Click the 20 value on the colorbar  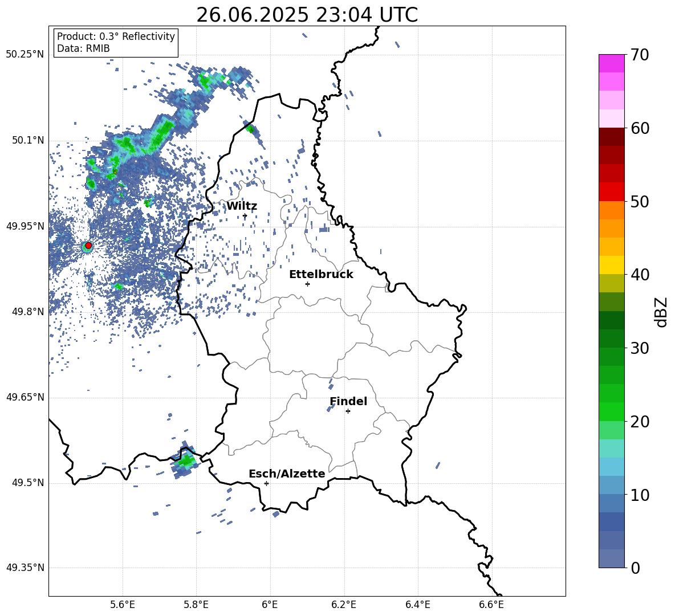coord(640,421)
